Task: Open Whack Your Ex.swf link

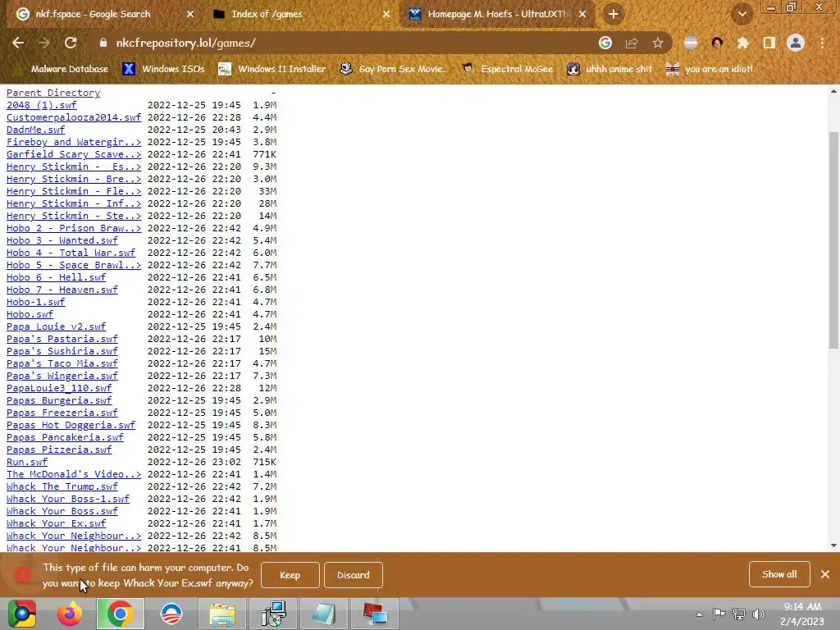Action: (x=56, y=524)
